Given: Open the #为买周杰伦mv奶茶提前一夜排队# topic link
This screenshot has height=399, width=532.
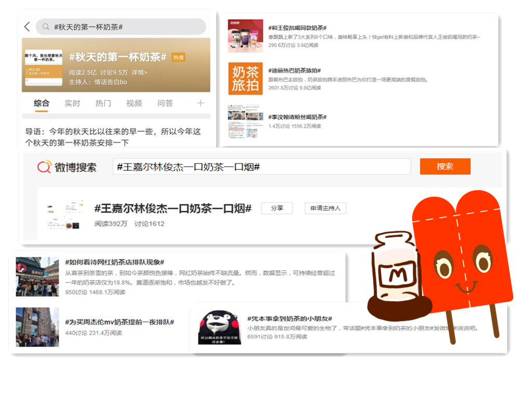Looking at the screenshot, I should click(119, 322).
